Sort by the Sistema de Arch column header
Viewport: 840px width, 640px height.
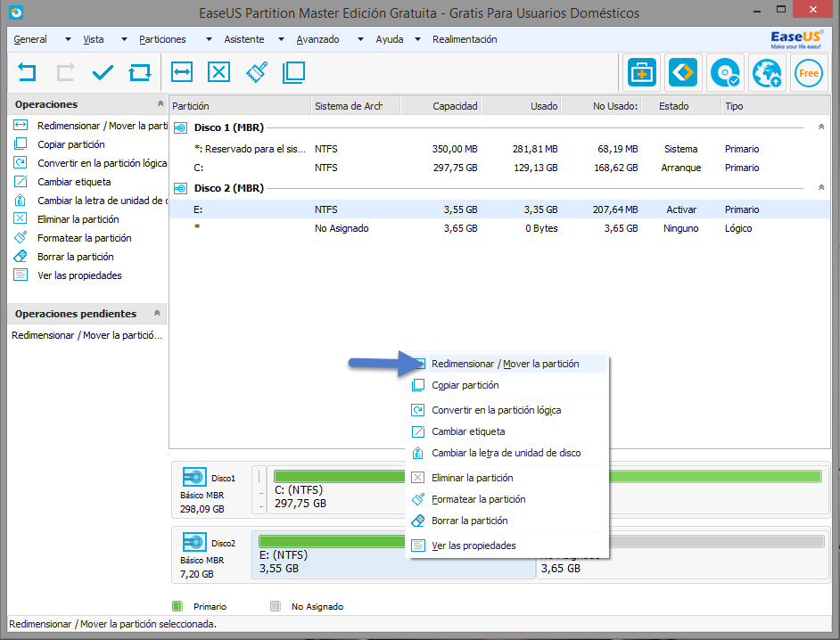click(x=356, y=106)
